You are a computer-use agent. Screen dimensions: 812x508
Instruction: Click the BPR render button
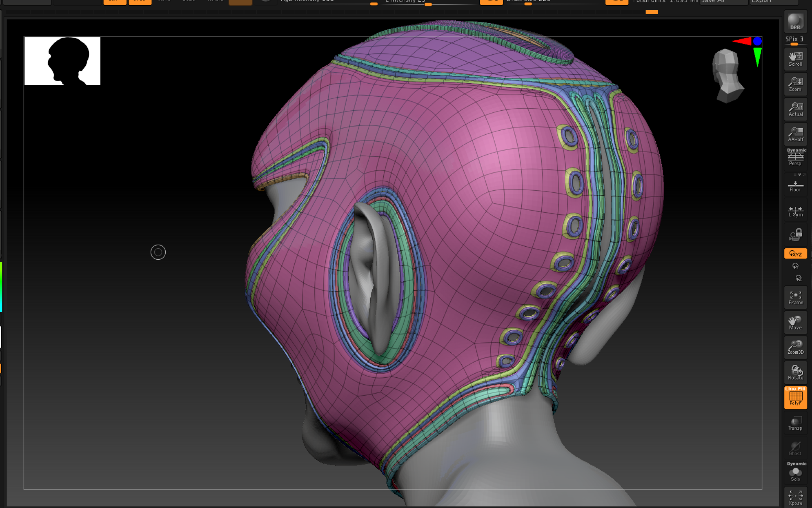tap(795, 22)
